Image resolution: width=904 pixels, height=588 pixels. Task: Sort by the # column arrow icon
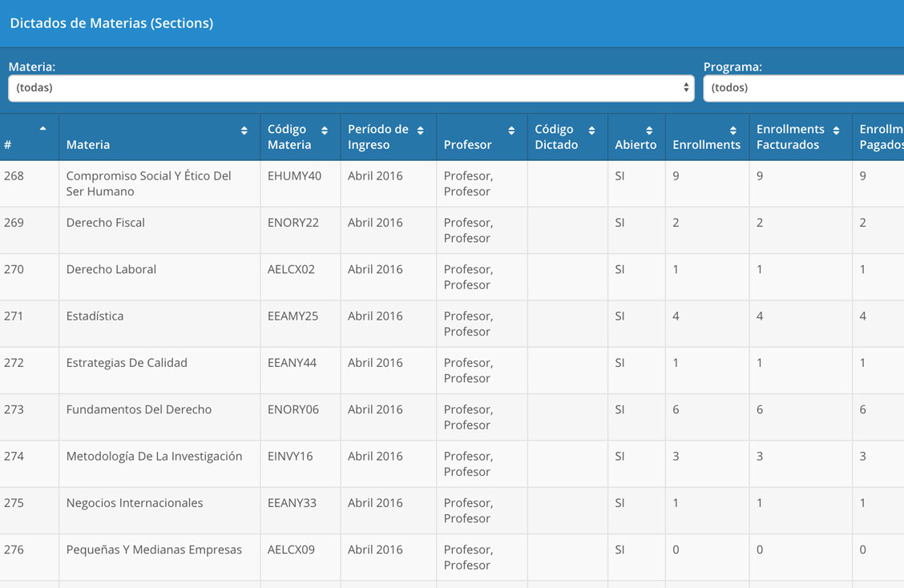pos(42,128)
